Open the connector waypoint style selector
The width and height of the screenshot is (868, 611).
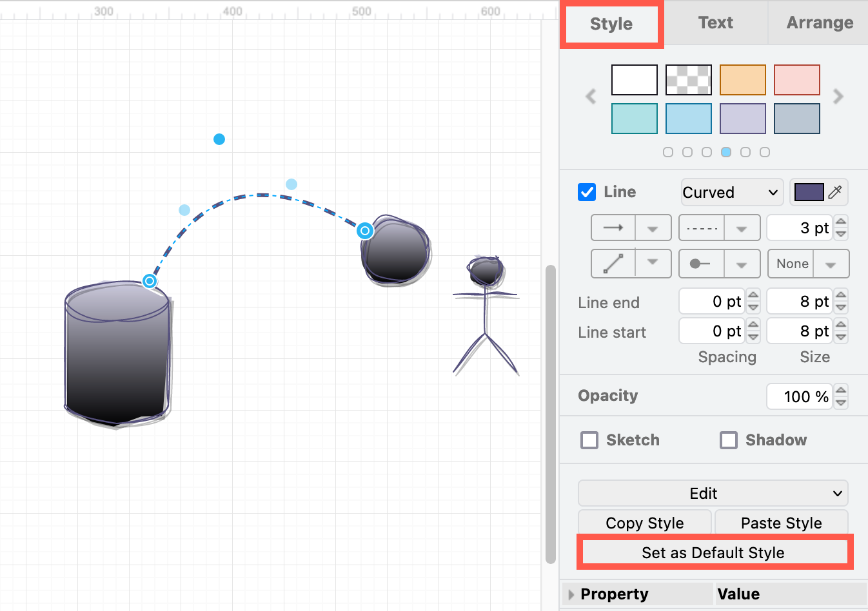pos(653,263)
